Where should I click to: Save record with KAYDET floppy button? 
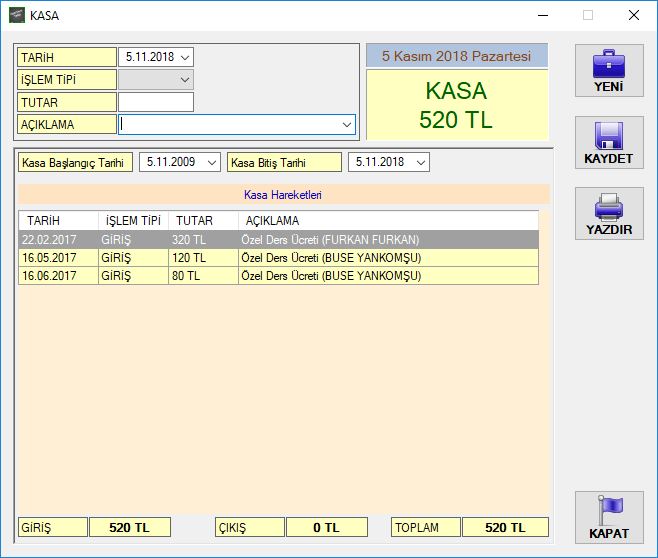click(x=609, y=142)
